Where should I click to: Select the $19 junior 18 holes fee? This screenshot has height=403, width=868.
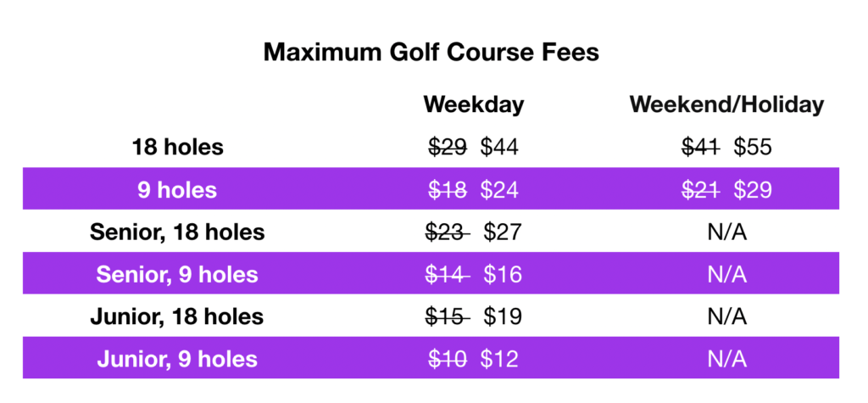[x=503, y=316]
